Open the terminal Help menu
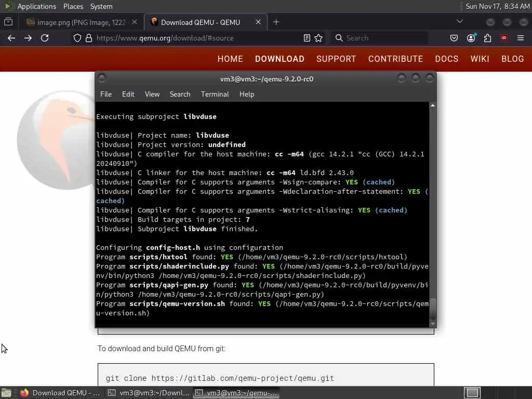Viewport: 532px width, 399px height. (x=247, y=95)
